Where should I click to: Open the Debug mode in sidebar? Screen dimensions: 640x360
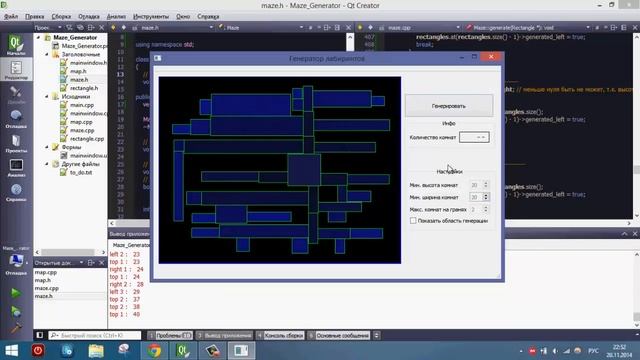pos(16,119)
